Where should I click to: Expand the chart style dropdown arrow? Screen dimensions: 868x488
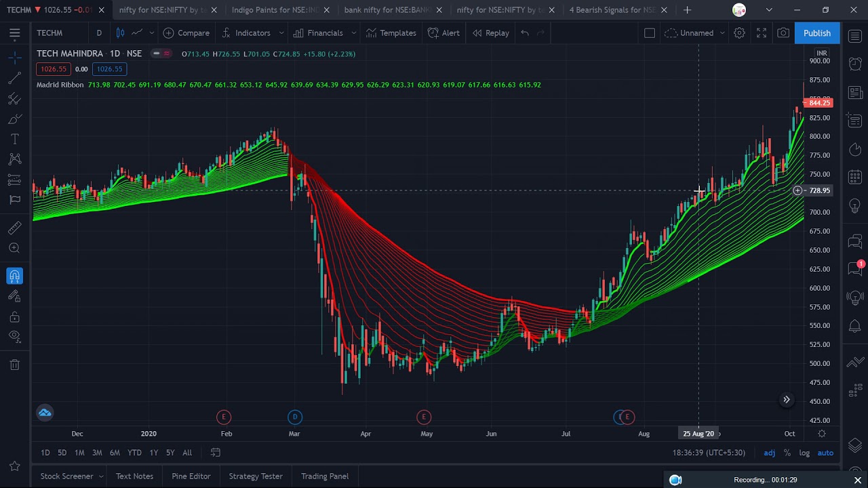(x=151, y=33)
